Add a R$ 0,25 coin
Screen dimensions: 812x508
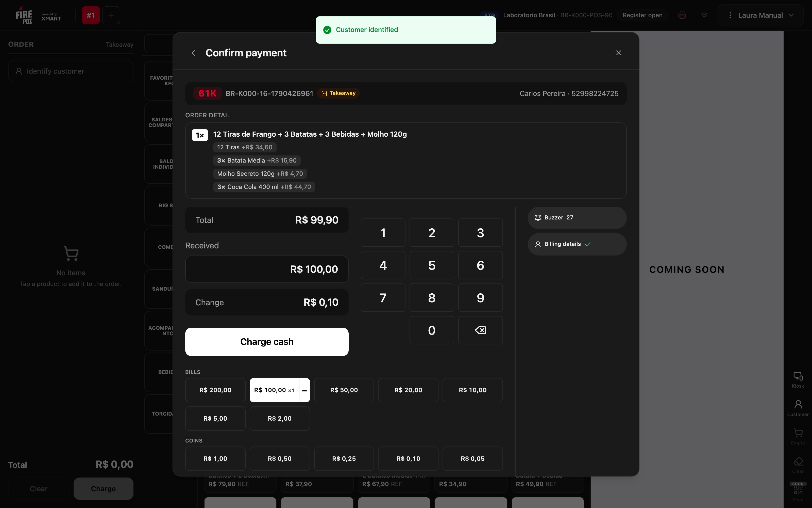[344, 459]
